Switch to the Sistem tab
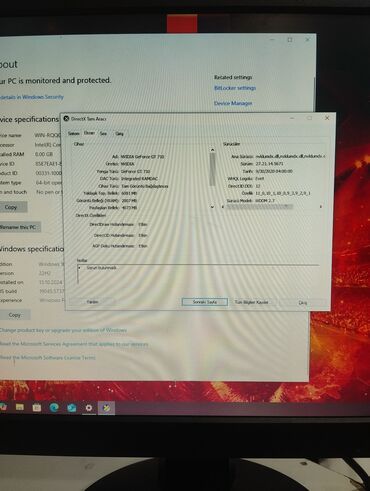This screenshot has width=370, height=491. (x=74, y=133)
